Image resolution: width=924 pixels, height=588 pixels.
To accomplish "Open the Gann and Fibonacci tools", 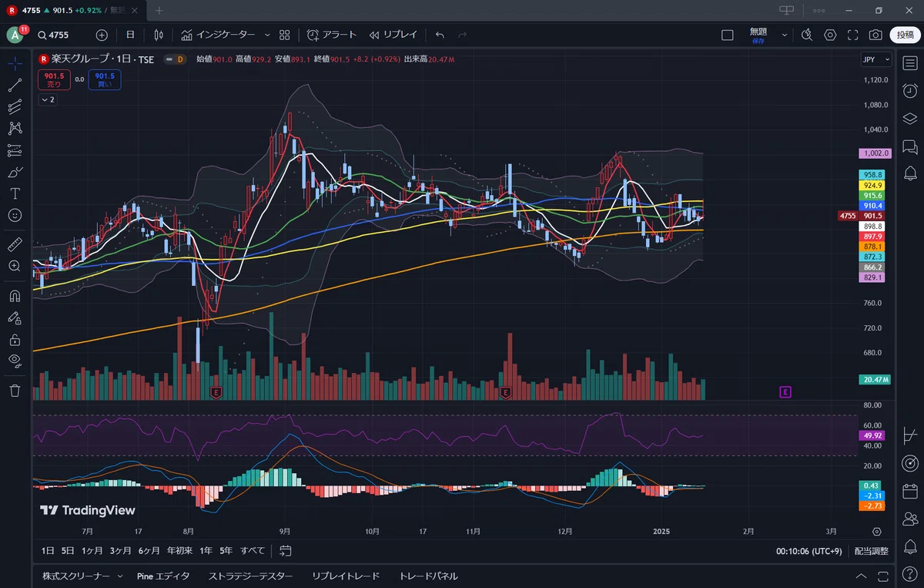I will pyautogui.click(x=15, y=107).
